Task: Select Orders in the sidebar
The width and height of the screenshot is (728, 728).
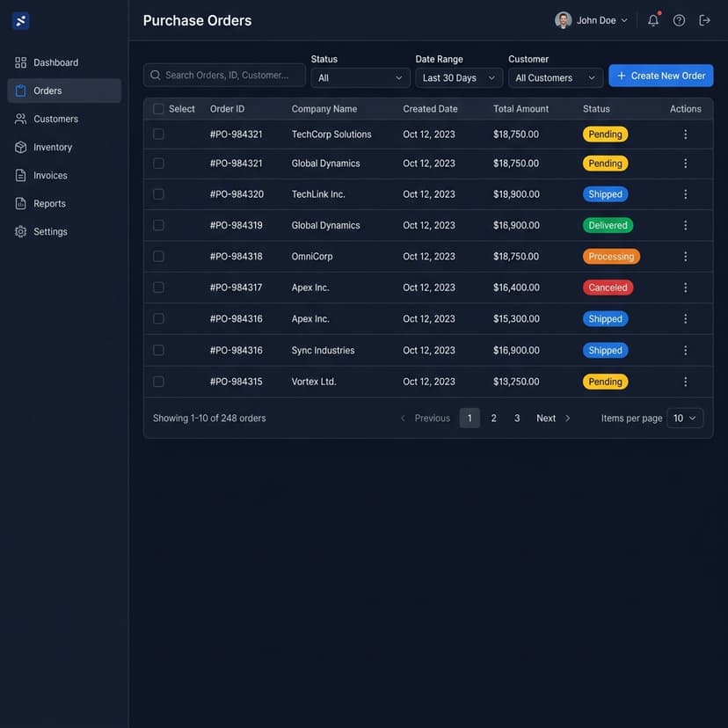Action: click(64, 91)
